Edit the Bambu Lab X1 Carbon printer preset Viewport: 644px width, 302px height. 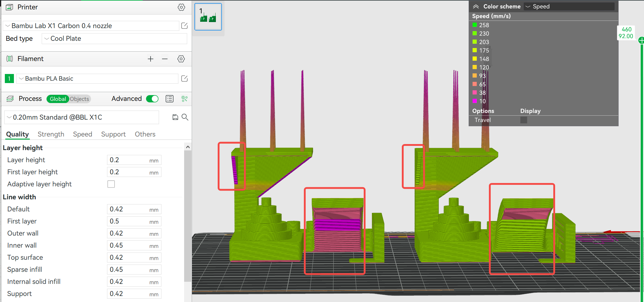184,26
